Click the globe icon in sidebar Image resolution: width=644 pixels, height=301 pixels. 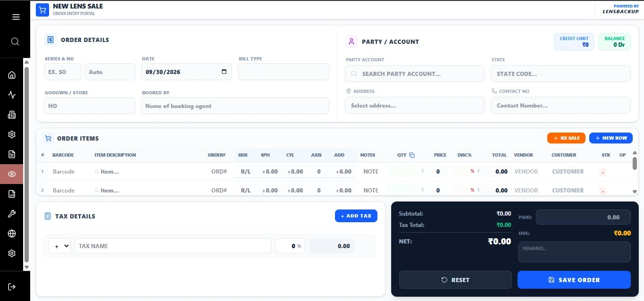12,234
